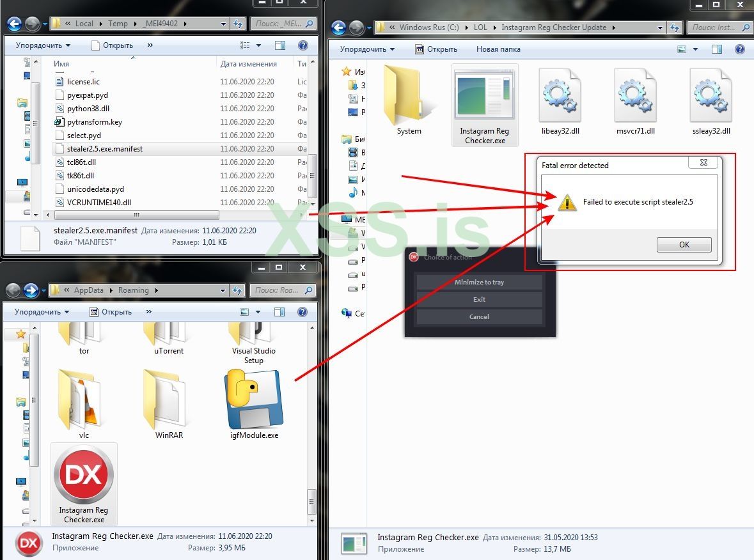The image size is (754, 560).
Task: Go back in Temp window
Action: (15, 24)
